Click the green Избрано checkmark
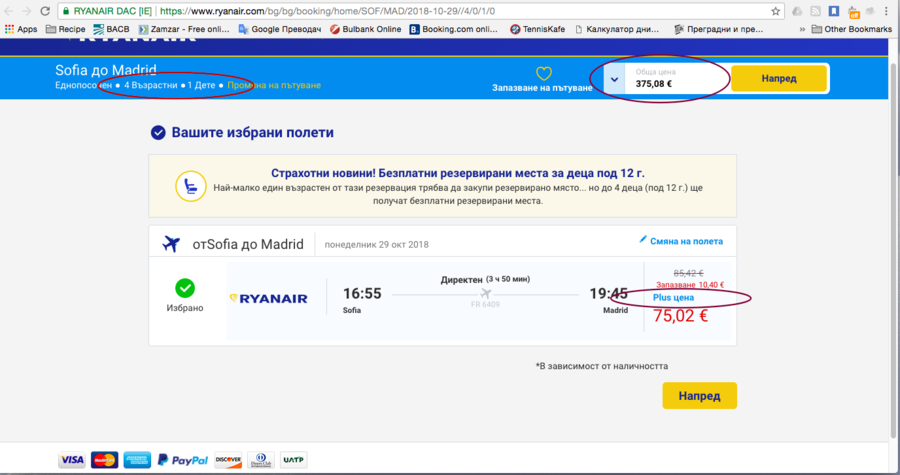The width and height of the screenshot is (900, 475). point(185,288)
